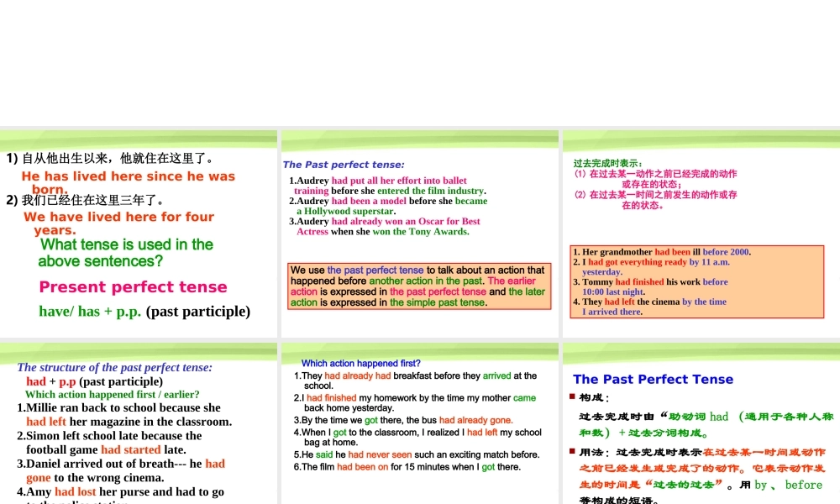Click sentence Tommy had finished his work
Image resolution: width=840 pixels, height=504 pixels.
(650, 286)
